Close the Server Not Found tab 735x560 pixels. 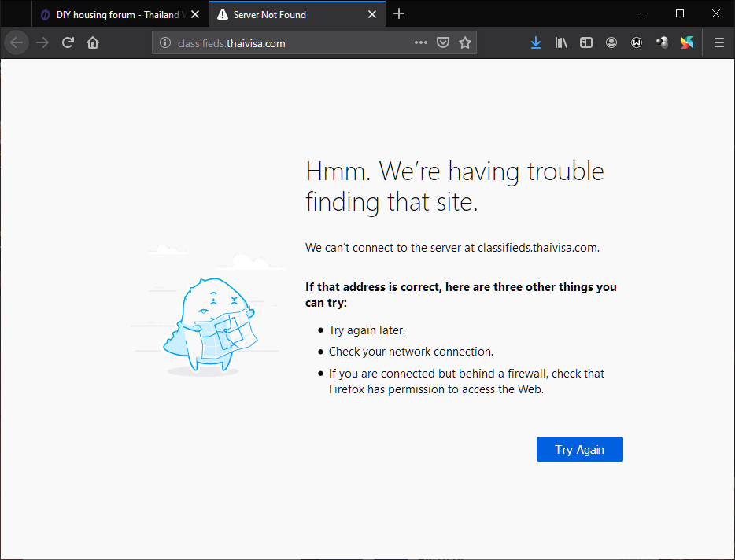point(372,14)
